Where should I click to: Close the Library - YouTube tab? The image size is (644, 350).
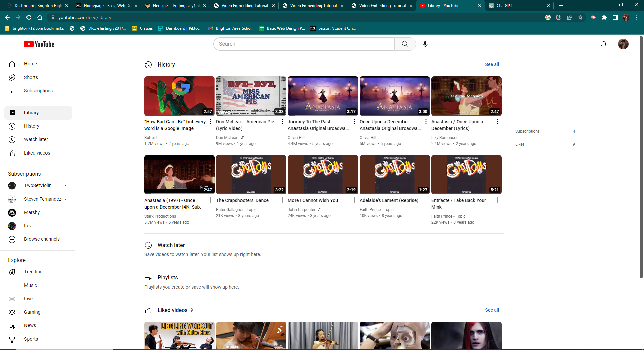point(479,6)
